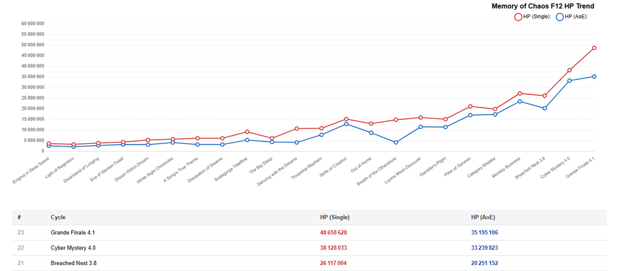Click blue data point for Breath of the Othershore

tap(396, 143)
